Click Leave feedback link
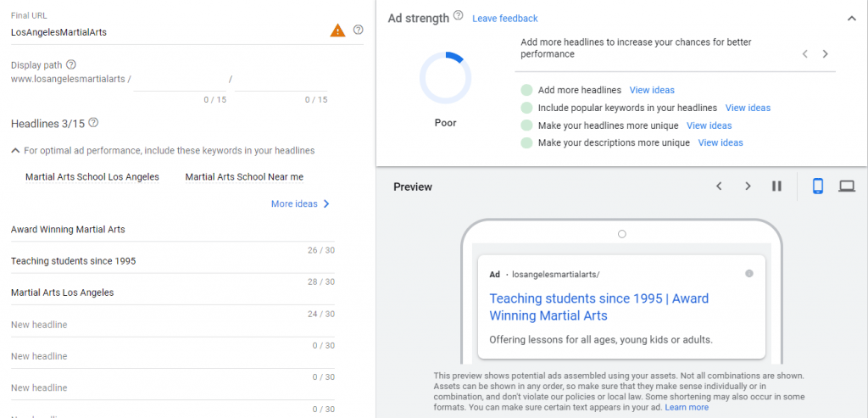Screen dimensions: 868x418 tap(505, 19)
